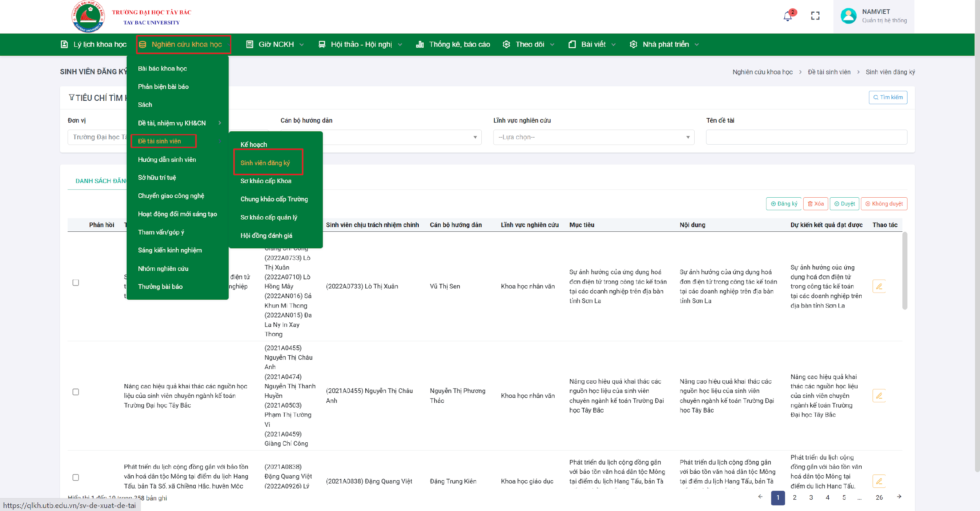The image size is (980, 511).
Task: Click the Tìm kiếm search button
Action: (888, 97)
